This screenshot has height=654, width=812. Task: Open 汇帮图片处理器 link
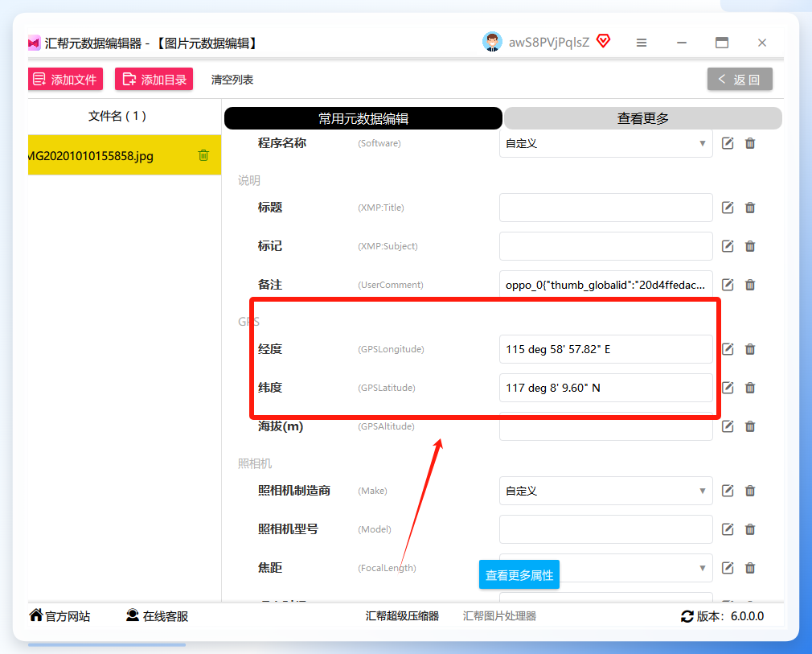point(499,616)
